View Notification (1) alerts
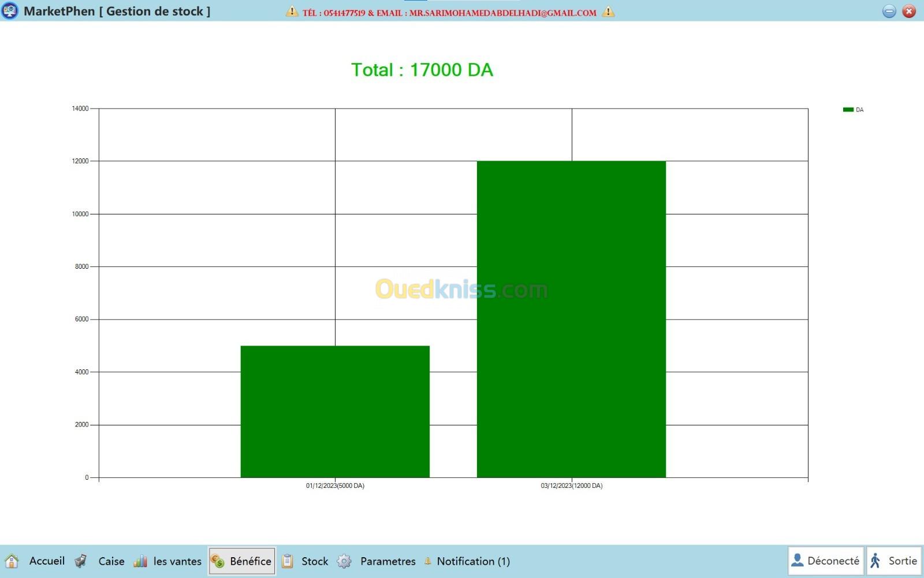The image size is (924, 578). click(474, 561)
